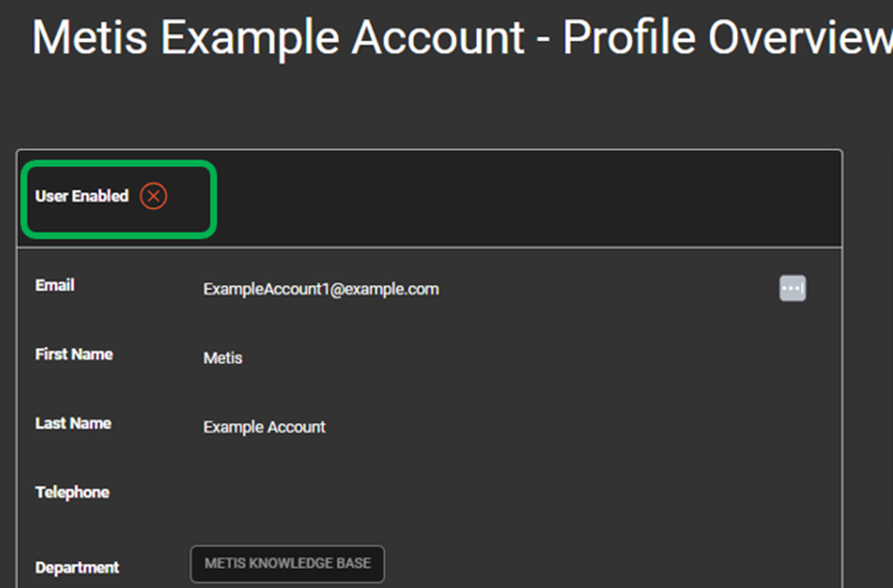
Task: Click the ExampleAccount1@example.com email value
Action: point(321,289)
